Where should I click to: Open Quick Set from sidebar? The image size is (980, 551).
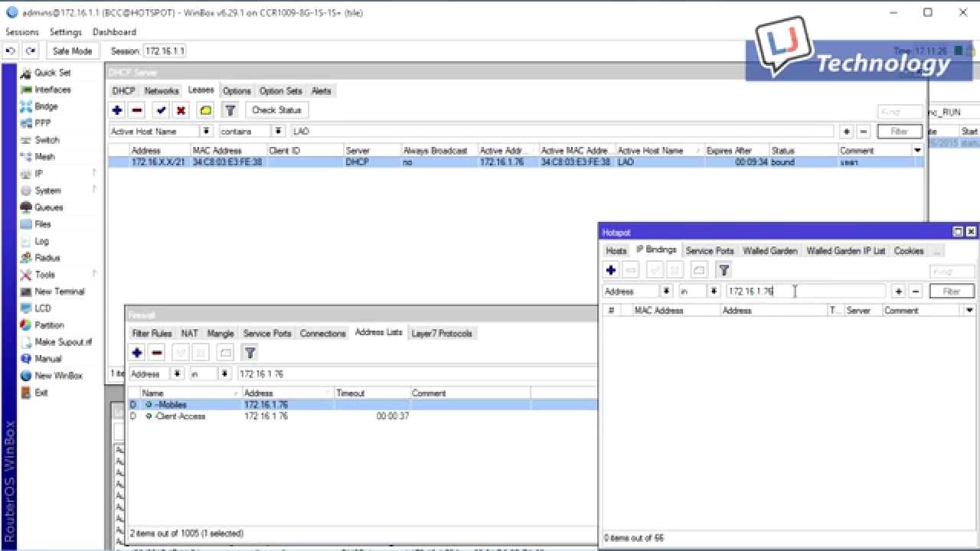coord(52,73)
